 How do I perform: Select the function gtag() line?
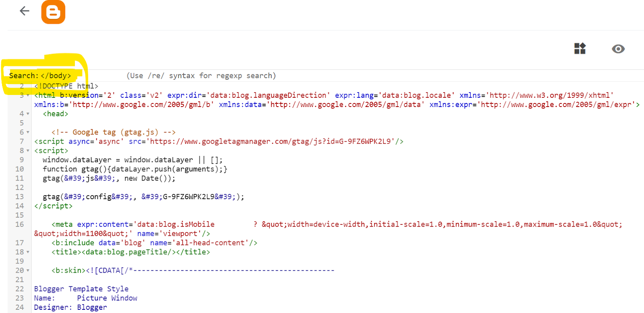tap(135, 169)
